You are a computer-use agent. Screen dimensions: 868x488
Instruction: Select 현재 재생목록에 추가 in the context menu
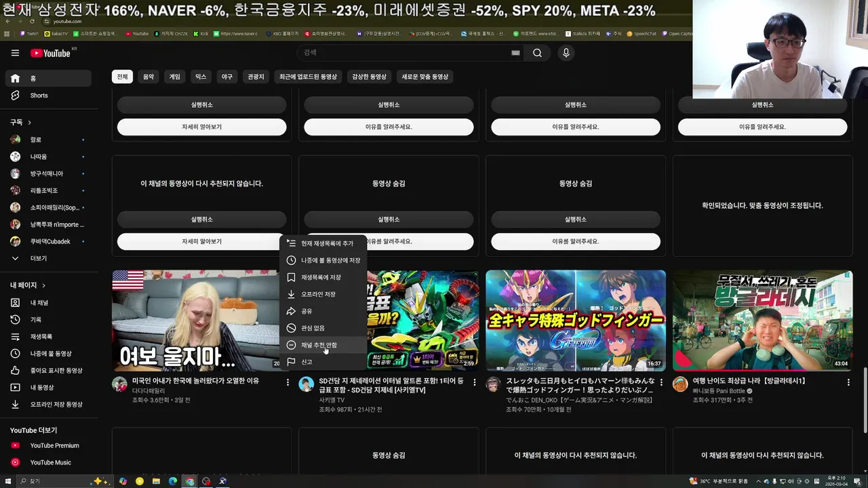click(x=323, y=243)
